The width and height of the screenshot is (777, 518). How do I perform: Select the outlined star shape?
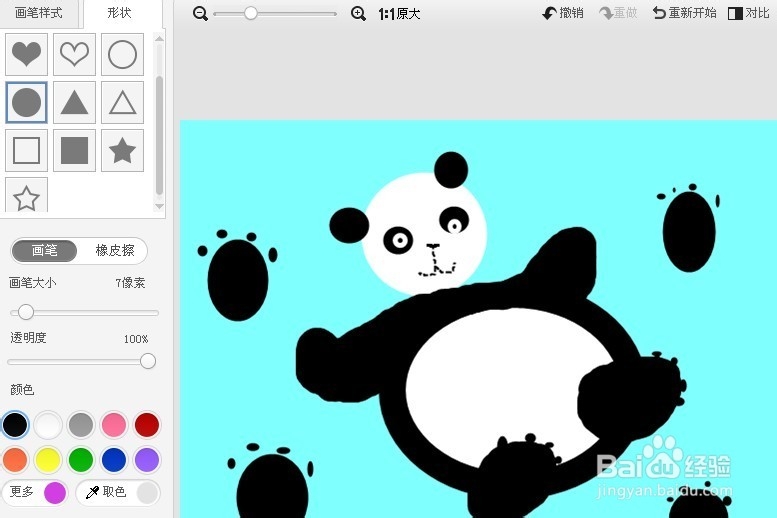[26, 196]
